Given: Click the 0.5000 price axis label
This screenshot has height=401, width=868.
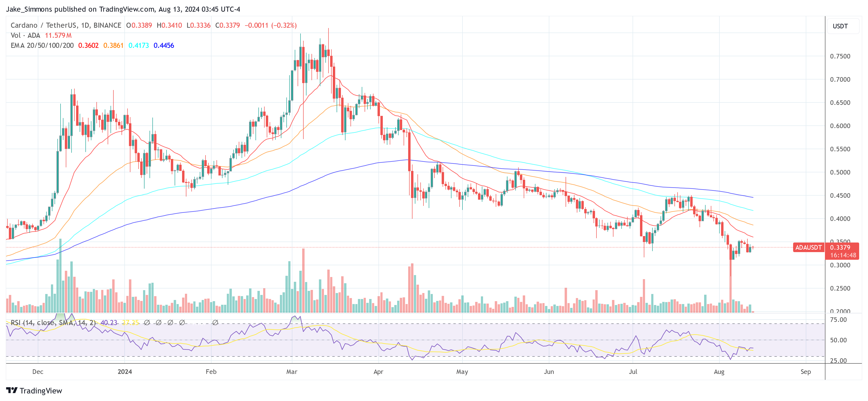Looking at the screenshot, I should (840, 172).
